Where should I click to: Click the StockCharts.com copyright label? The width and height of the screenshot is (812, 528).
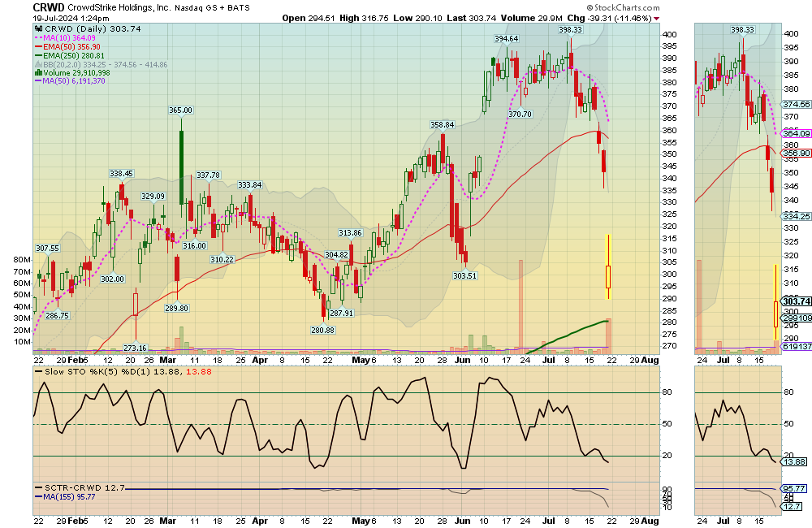pyautogui.click(x=624, y=8)
